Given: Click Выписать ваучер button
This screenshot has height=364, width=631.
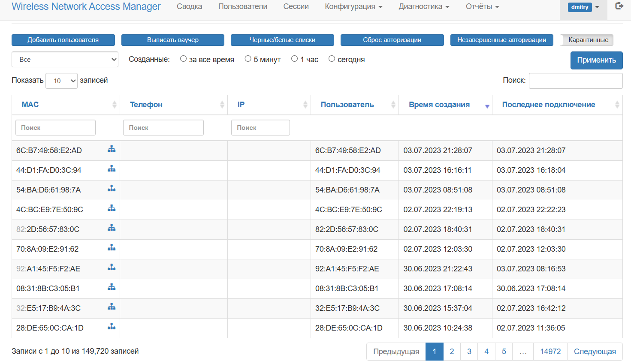Looking at the screenshot, I should pyautogui.click(x=173, y=40).
